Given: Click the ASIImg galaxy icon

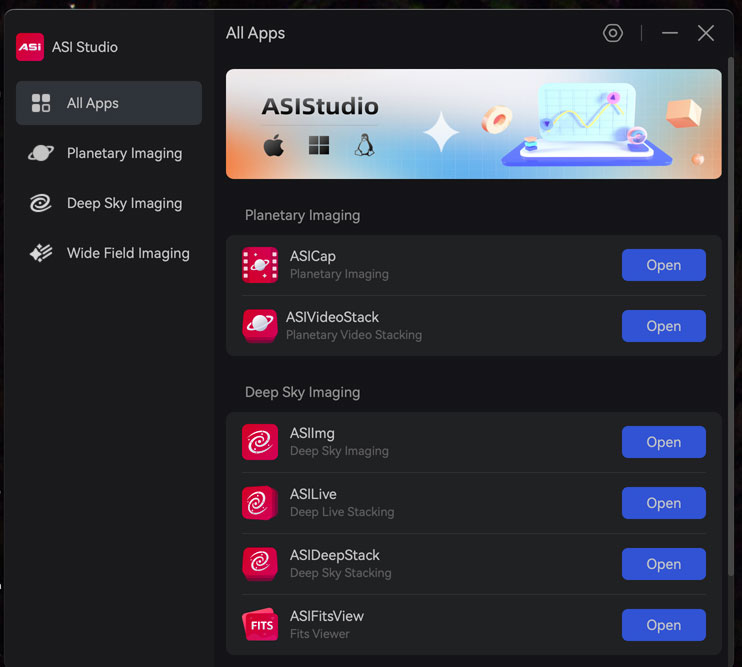Looking at the screenshot, I should click(260, 442).
